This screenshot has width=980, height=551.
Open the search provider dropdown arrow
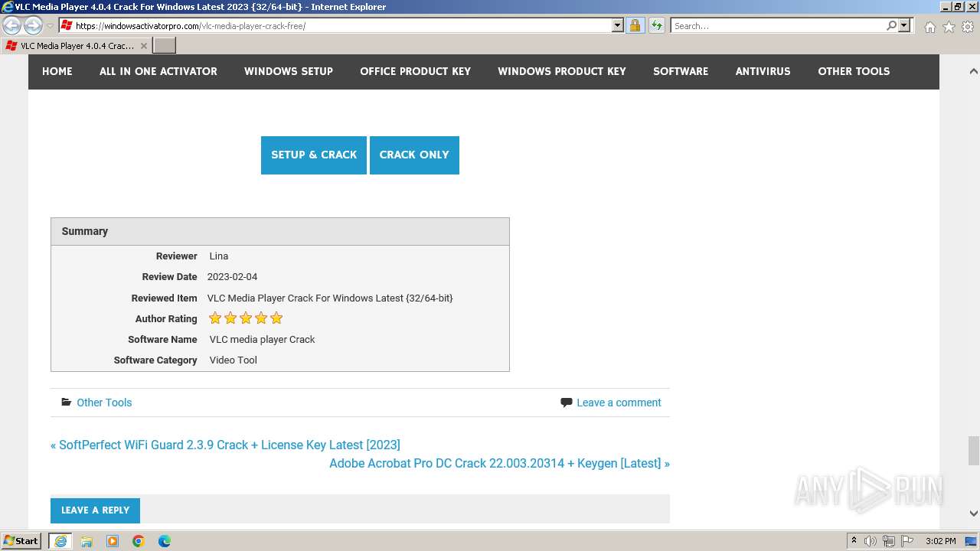(x=904, y=25)
